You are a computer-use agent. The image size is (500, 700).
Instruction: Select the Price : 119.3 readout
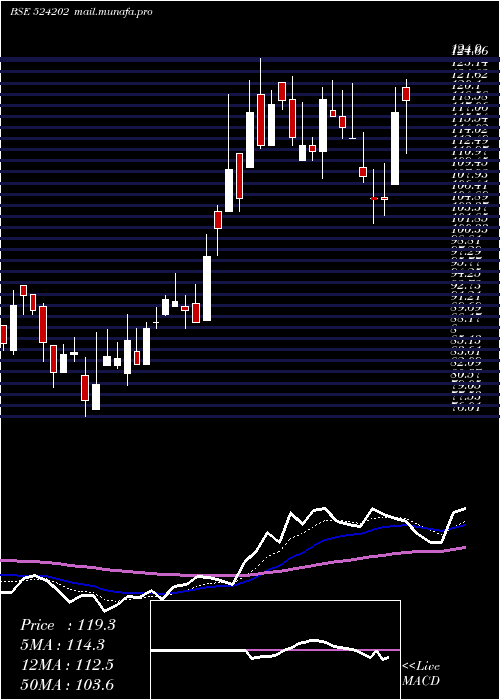[68, 625]
